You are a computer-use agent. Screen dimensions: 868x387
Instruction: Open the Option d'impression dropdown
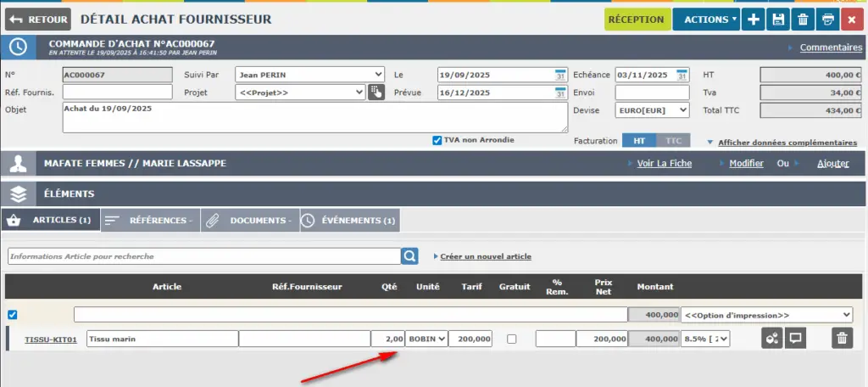(x=766, y=315)
